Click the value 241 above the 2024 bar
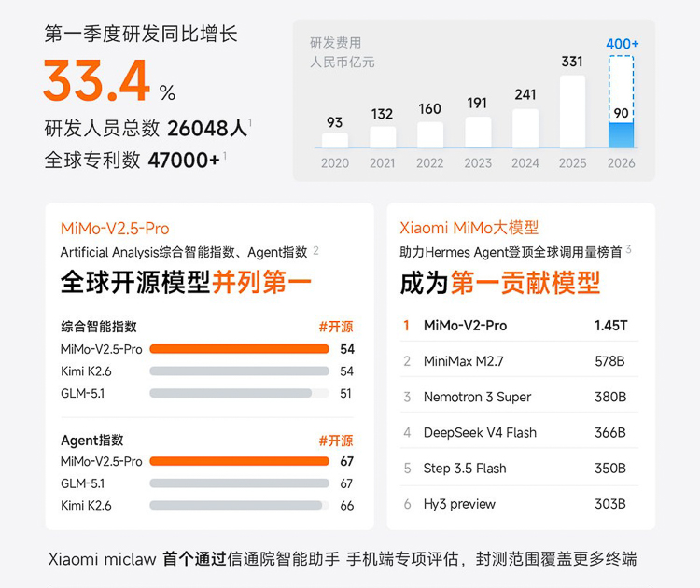 coord(525,94)
